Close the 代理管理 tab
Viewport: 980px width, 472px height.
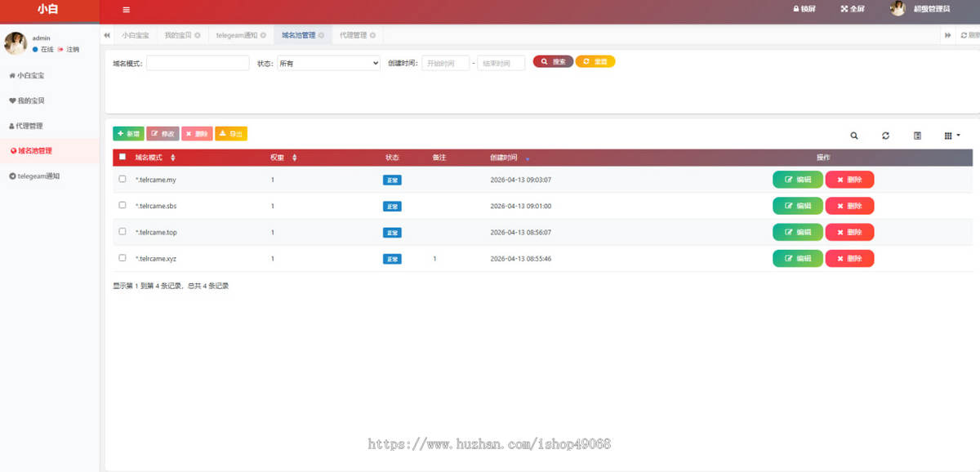373,35
